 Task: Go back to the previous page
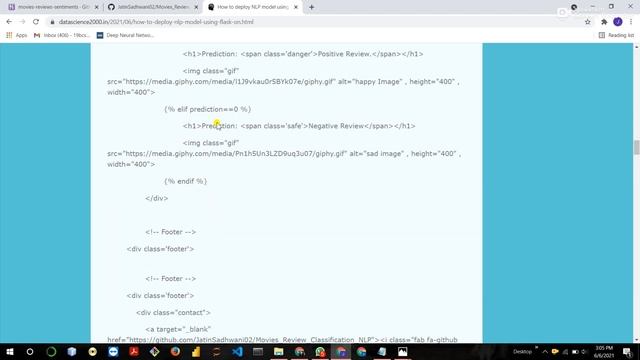pyautogui.click(x=9, y=22)
